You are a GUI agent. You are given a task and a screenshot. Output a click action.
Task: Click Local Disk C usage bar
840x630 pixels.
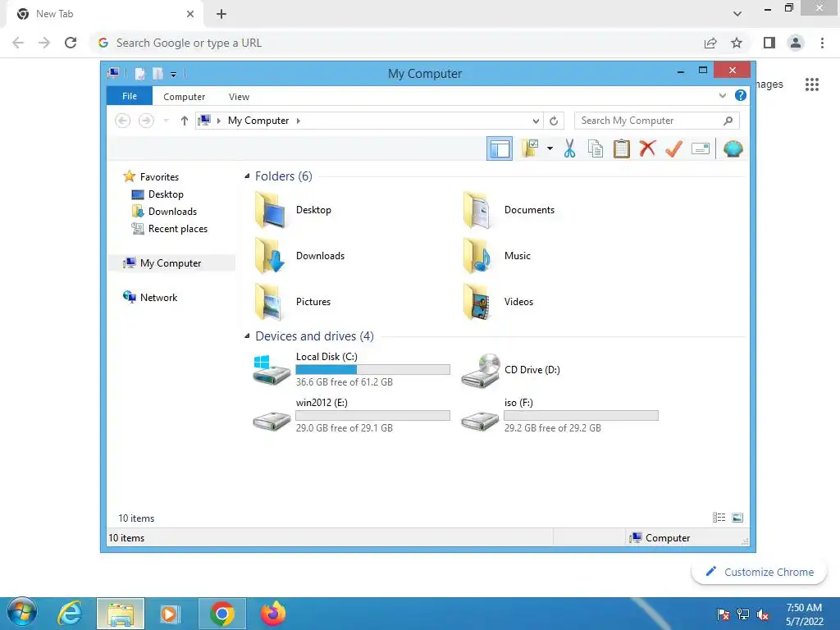[x=373, y=369]
